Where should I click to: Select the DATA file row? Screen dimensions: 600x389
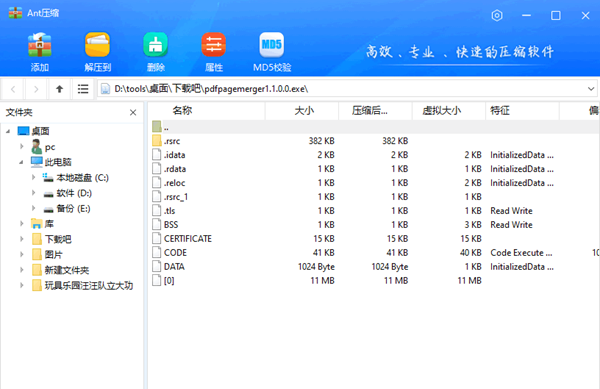pos(374,267)
